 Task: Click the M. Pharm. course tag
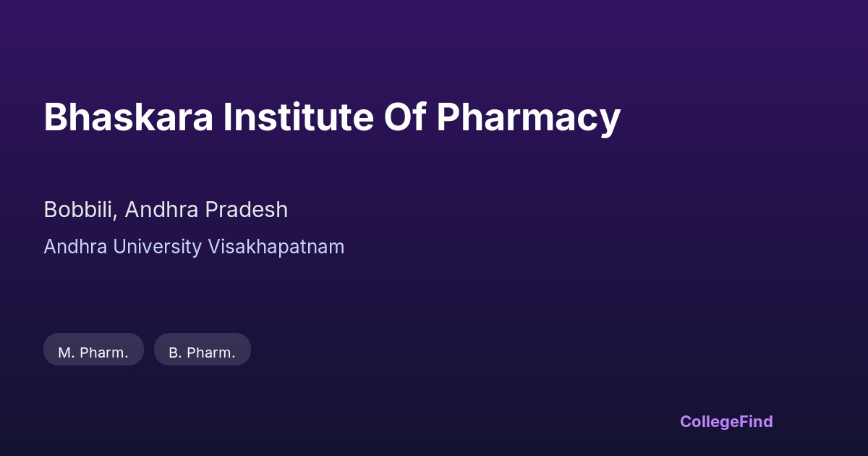click(x=93, y=352)
